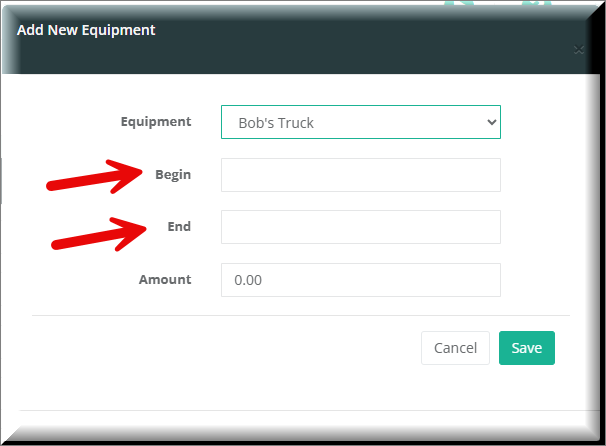Click the End label text
This screenshot has width=606, height=446.
(179, 226)
